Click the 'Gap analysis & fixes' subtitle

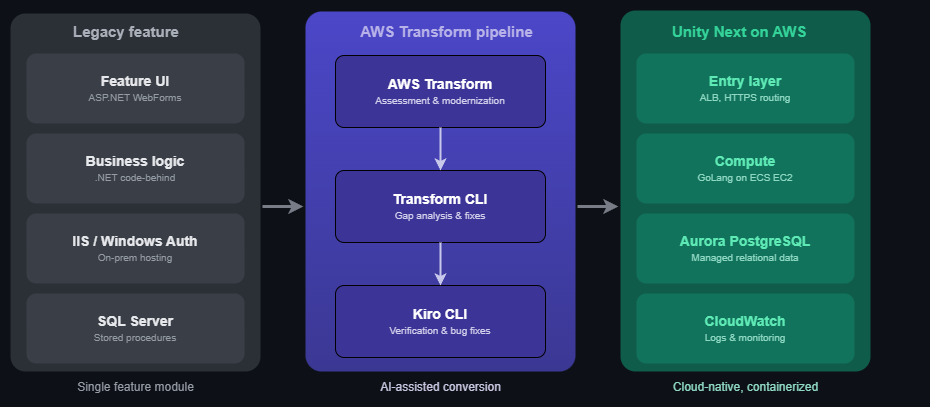440,216
